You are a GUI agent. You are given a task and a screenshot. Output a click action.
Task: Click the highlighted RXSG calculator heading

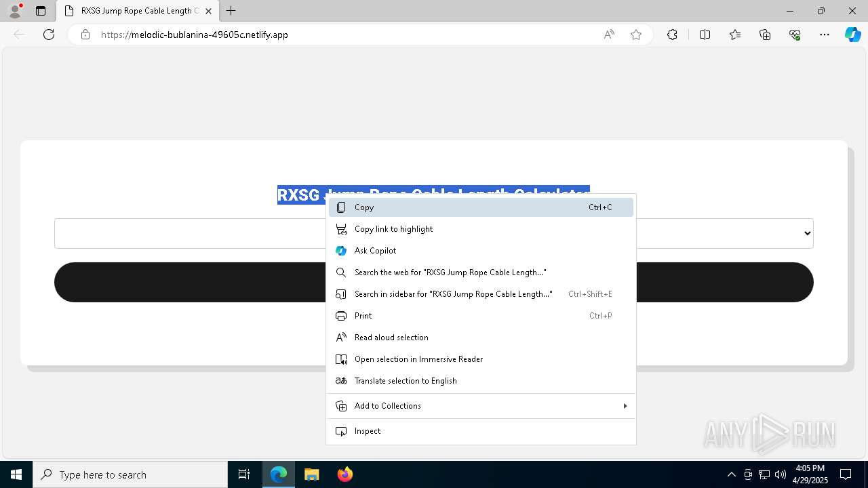(433, 195)
